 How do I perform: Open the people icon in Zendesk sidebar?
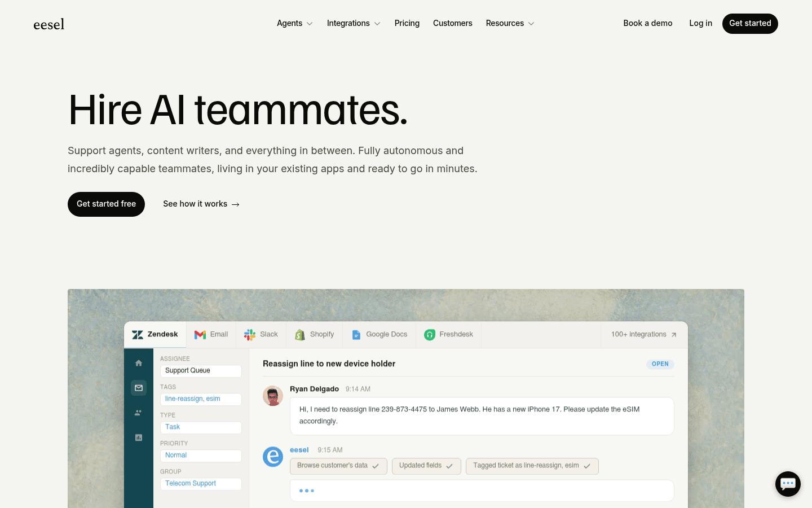click(x=139, y=413)
